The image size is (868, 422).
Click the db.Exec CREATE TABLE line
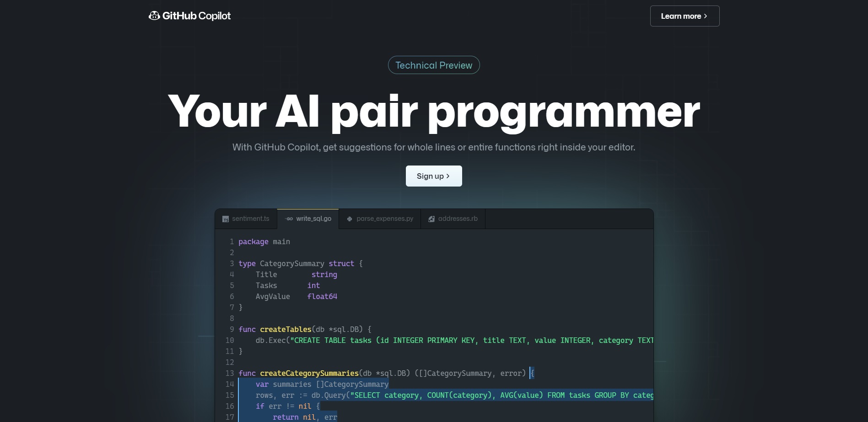coord(454,341)
